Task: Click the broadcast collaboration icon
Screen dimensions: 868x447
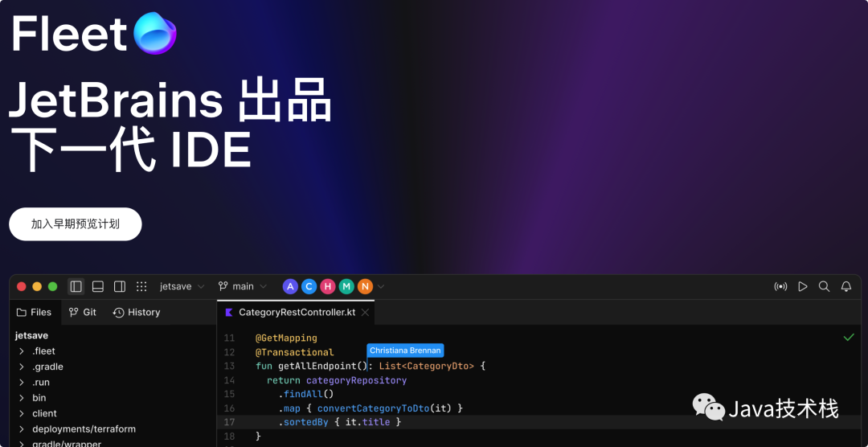Action: pyautogui.click(x=780, y=286)
